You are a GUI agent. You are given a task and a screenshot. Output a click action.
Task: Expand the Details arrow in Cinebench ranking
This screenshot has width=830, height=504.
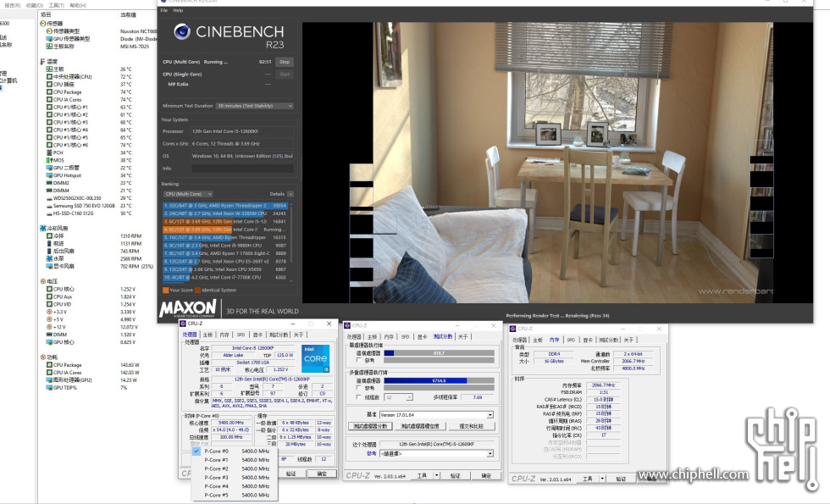(290, 194)
